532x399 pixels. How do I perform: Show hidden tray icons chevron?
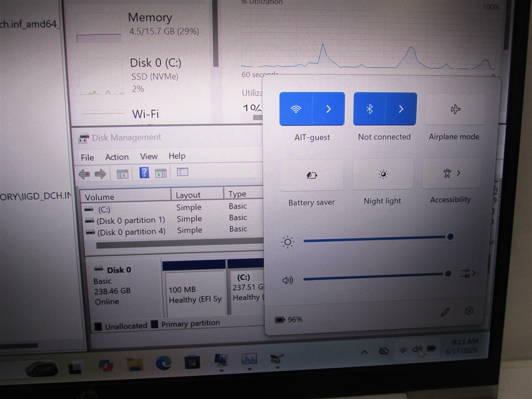click(364, 352)
